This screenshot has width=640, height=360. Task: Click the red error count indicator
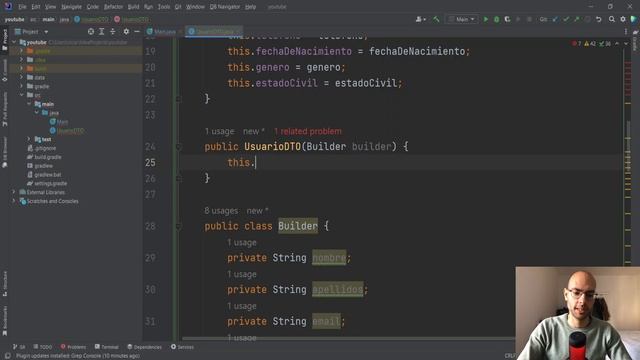[x=577, y=44]
